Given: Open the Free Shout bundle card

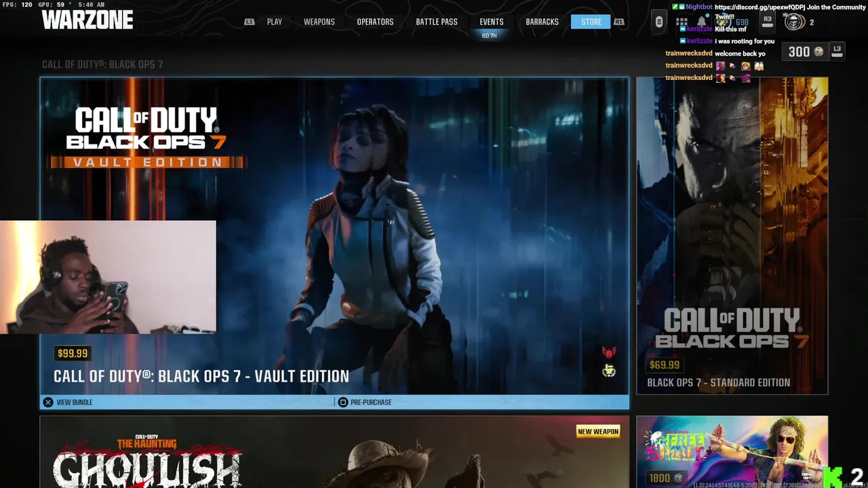Looking at the screenshot, I should [x=732, y=452].
